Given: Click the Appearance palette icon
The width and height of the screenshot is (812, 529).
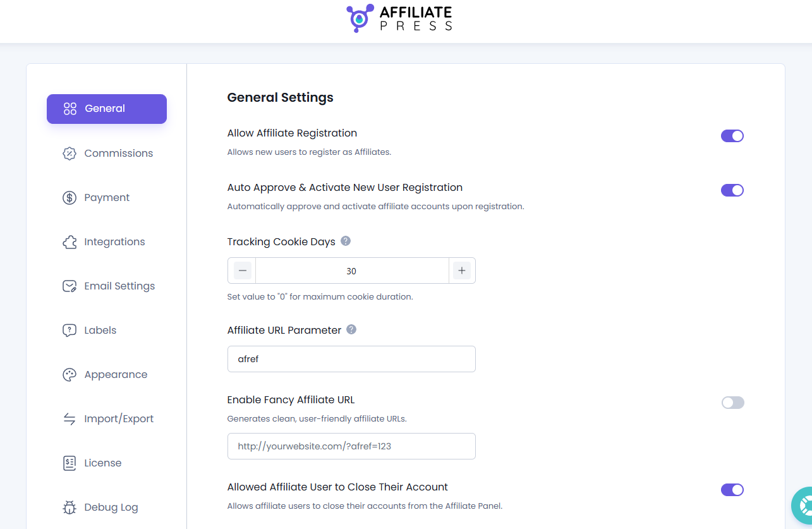Looking at the screenshot, I should pos(70,374).
